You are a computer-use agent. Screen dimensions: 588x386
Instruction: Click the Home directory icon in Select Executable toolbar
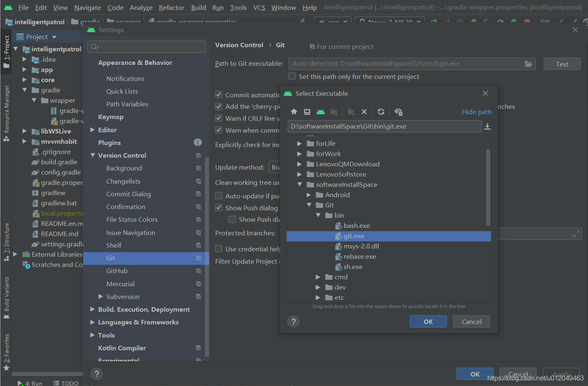pos(294,111)
